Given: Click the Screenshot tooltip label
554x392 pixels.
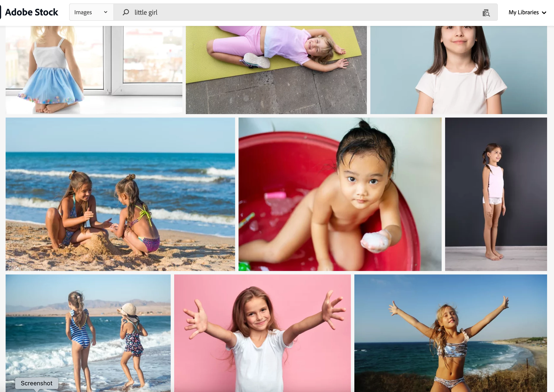Looking at the screenshot, I should (37, 383).
